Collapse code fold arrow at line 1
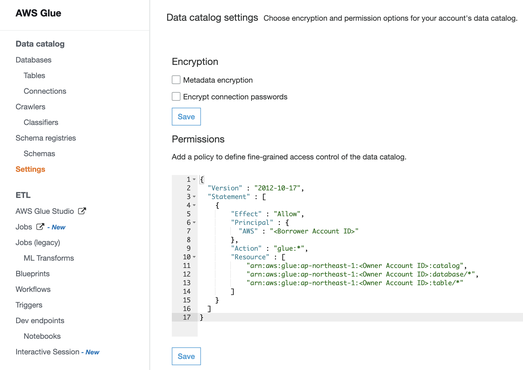The height and width of the screenshot is (370, 523). tap(194, 179)
